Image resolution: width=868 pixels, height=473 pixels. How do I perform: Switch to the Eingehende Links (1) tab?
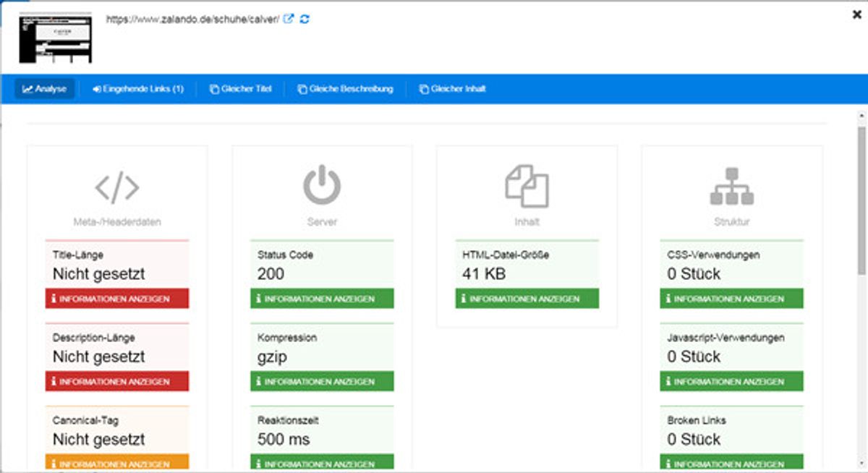(x=138, y=89)
